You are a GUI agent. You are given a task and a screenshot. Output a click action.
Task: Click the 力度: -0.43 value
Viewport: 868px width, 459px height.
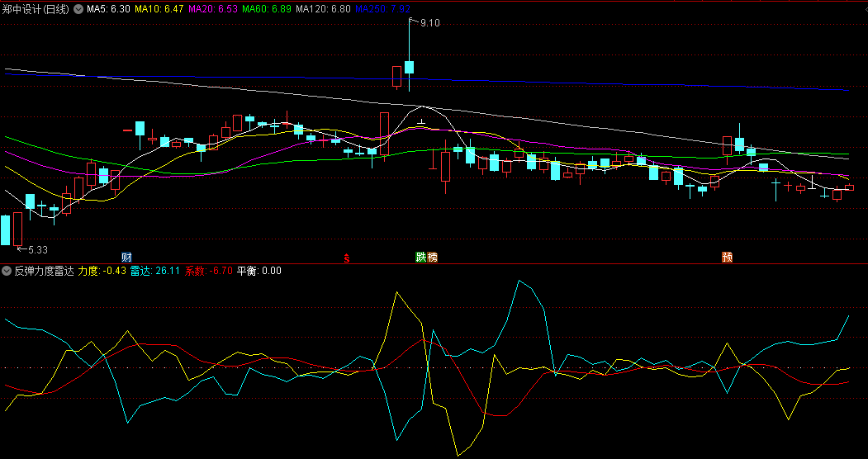(102, 271)
